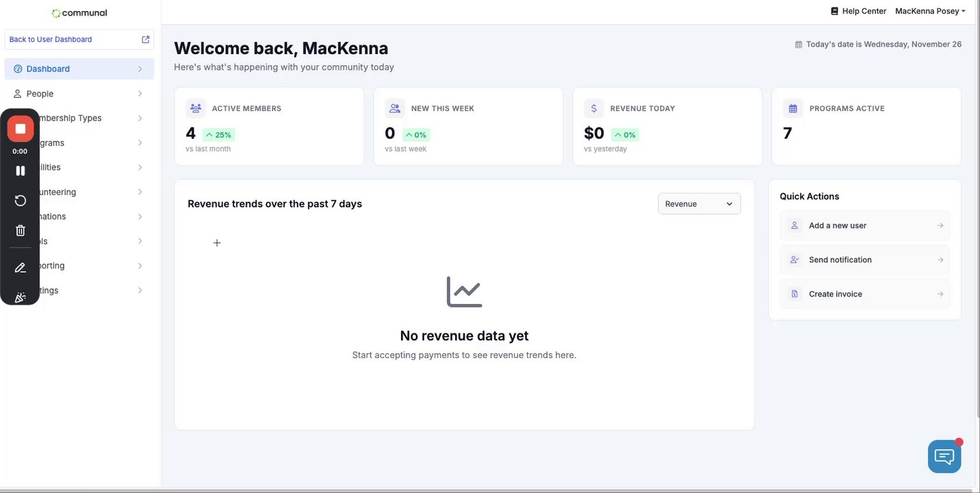Delete the recording with the trash icon

tap(21, 231)
